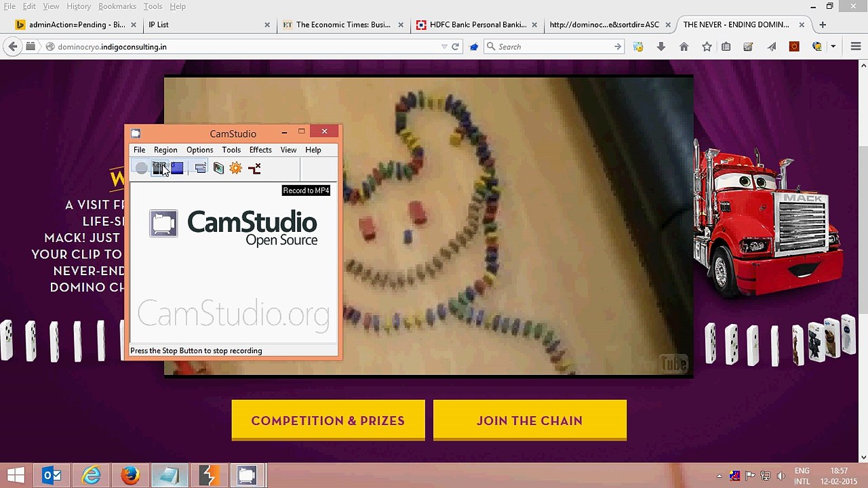This screenshot has height=488, width=868.
Task: Toggle CamStudio compact view icon
Action: click(200, 168)
